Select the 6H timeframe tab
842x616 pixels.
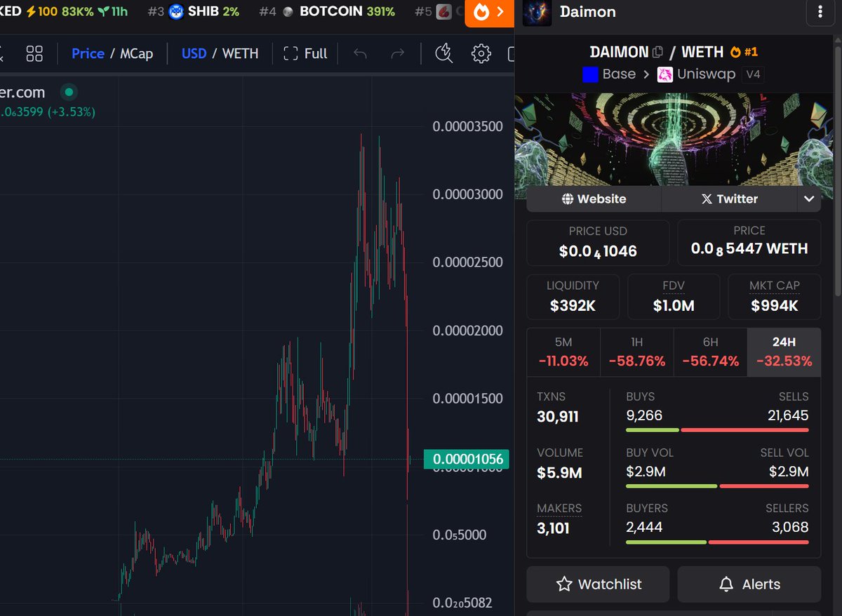(x=711, y=352)
